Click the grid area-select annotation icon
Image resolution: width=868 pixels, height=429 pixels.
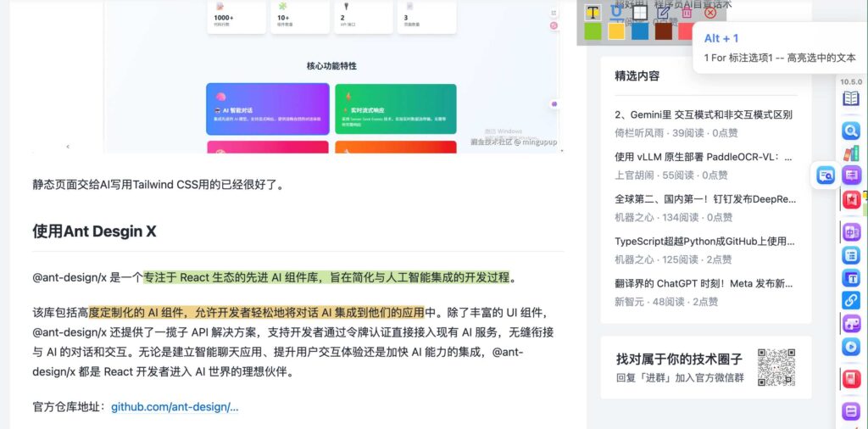pos(640,12)
